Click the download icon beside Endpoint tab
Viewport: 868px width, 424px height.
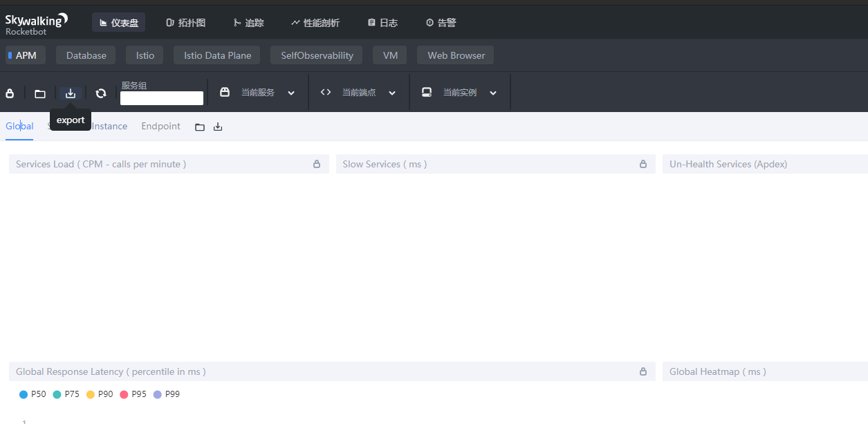[x=218, y=127]
